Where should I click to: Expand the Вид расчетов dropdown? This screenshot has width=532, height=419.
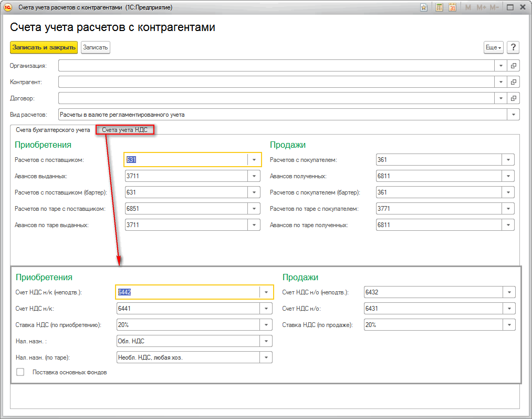(x=513, y=115)
